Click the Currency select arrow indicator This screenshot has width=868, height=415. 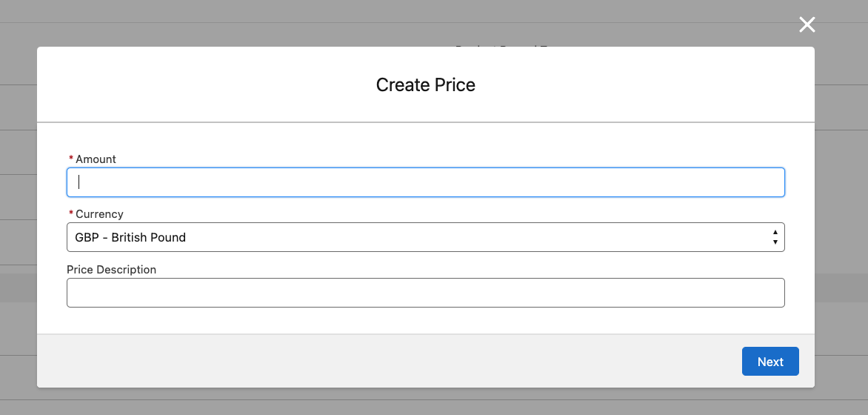coord(775,237)
